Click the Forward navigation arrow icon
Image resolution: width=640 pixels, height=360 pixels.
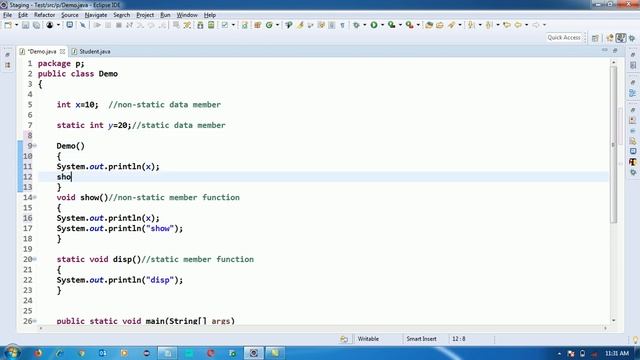(536, 25)
